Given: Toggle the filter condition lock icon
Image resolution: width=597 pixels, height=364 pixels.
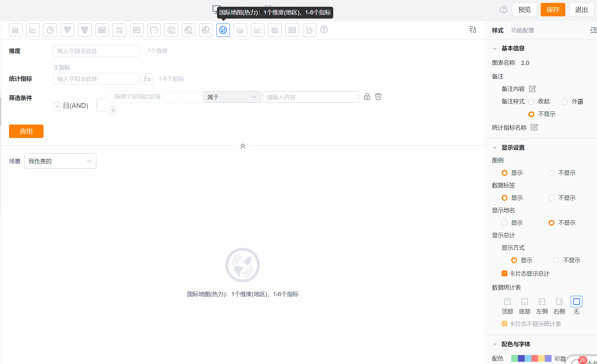Looking at the screenshot, I should [367, 96].
